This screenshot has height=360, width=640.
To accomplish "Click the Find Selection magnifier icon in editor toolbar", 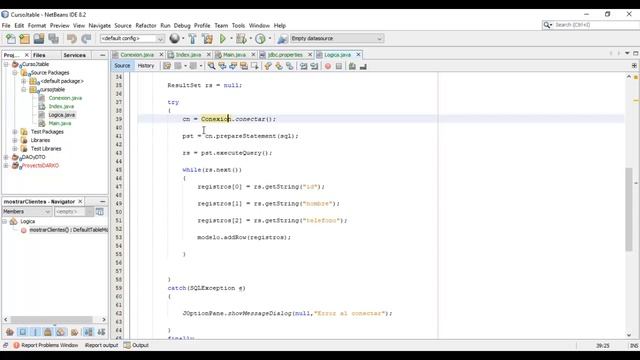I will pyautogui.click(x=211, y=66).
